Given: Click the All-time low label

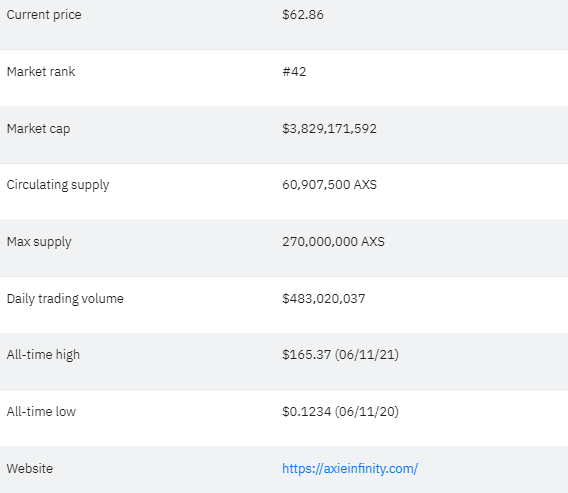Looking at the screenshot, I should click(41, 411).
